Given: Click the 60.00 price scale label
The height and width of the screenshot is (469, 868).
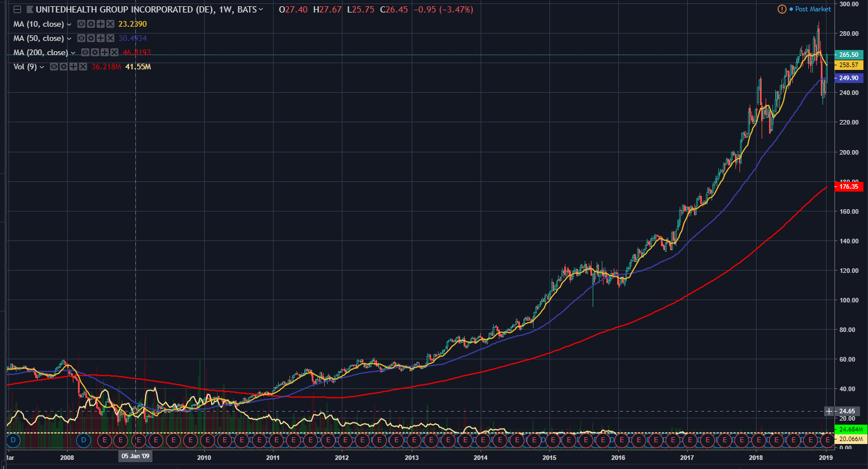Looking at the screenshot, I should (849, 359).
